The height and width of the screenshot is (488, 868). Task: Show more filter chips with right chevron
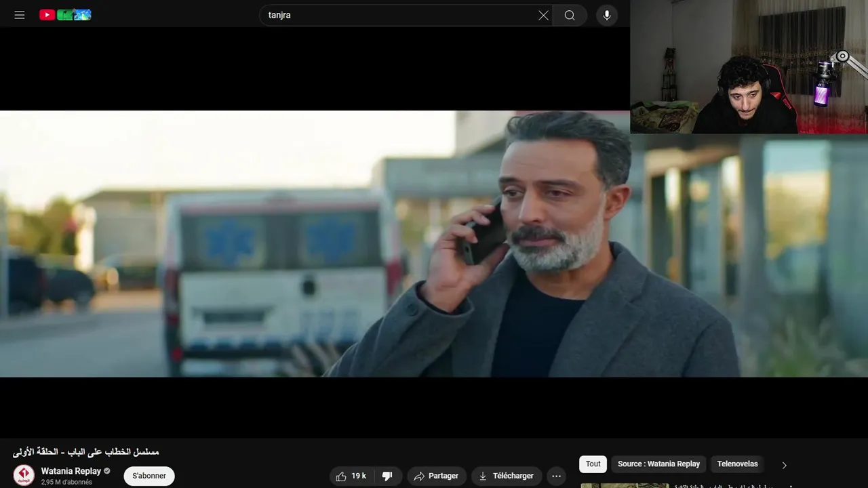tap(784, 465)
